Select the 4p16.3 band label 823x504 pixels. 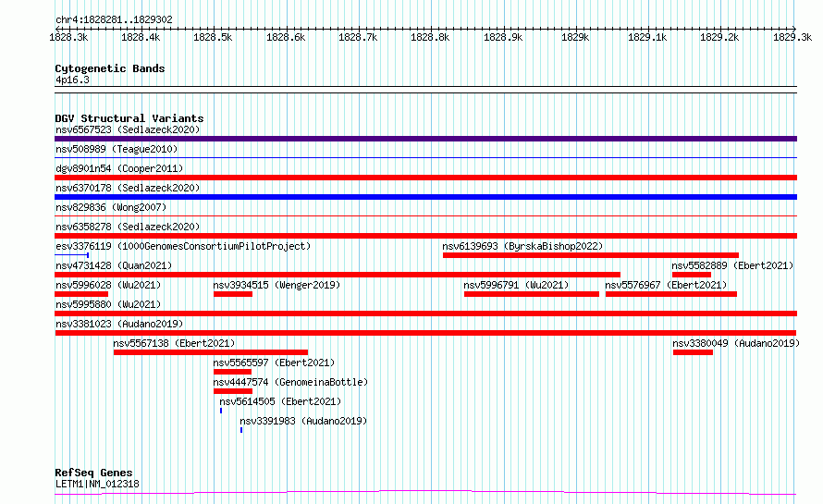(72, 80)
